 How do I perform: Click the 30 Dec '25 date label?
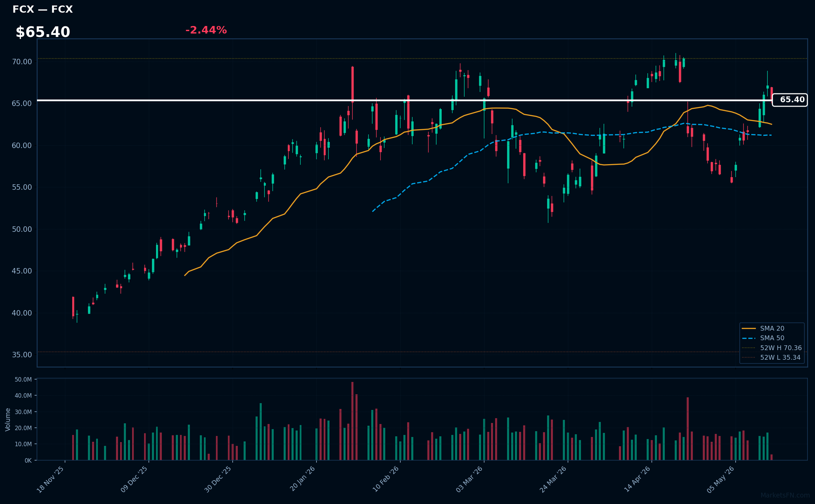pyautogui.click(x=218, y=479)
